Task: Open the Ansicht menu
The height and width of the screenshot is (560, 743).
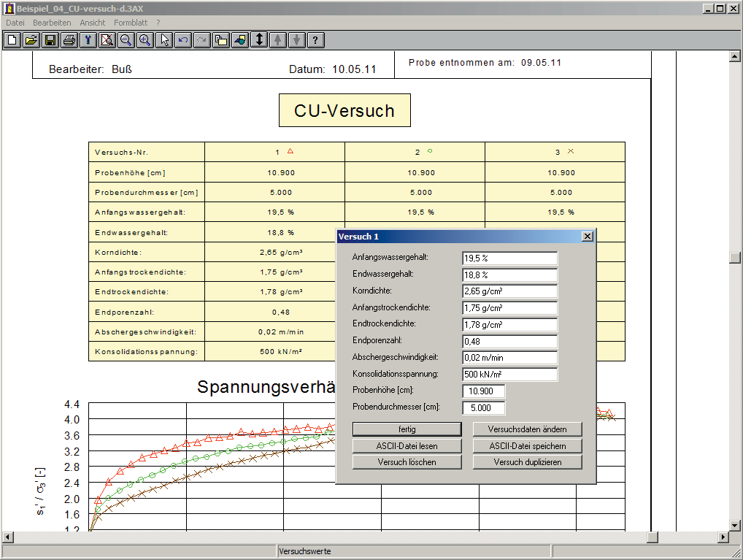Action: [x=93, y=23]
